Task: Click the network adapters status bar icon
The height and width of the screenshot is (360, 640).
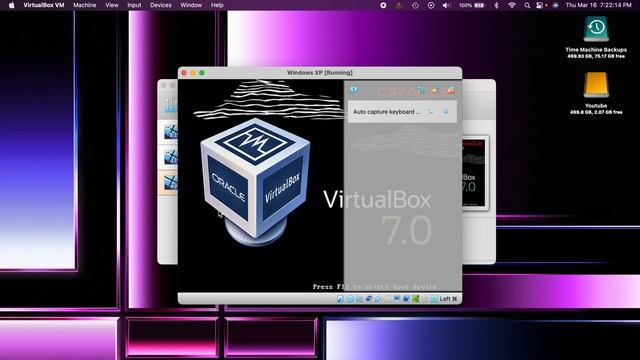Action: pyautogui.click(x=369, y=299)
